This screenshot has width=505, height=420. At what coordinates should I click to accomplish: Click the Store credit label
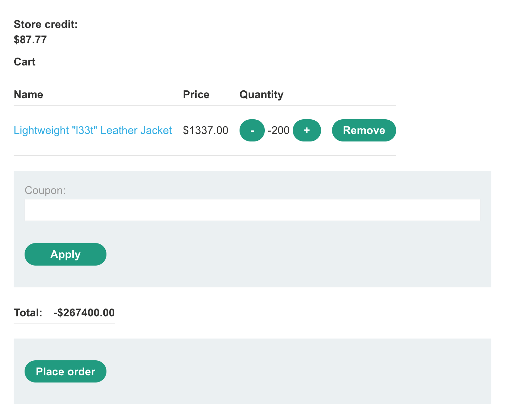point(46,24)
